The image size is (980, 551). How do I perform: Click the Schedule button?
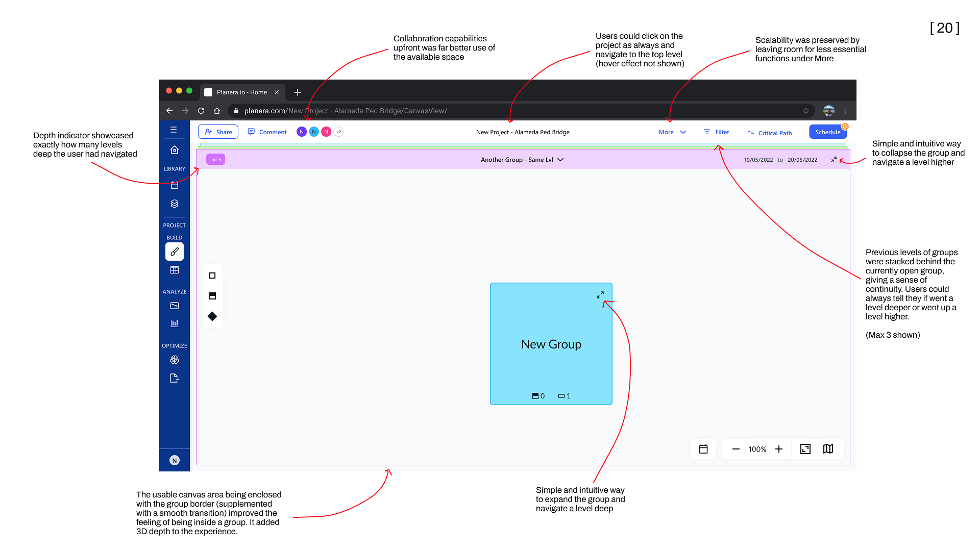(x=828, y=132)
